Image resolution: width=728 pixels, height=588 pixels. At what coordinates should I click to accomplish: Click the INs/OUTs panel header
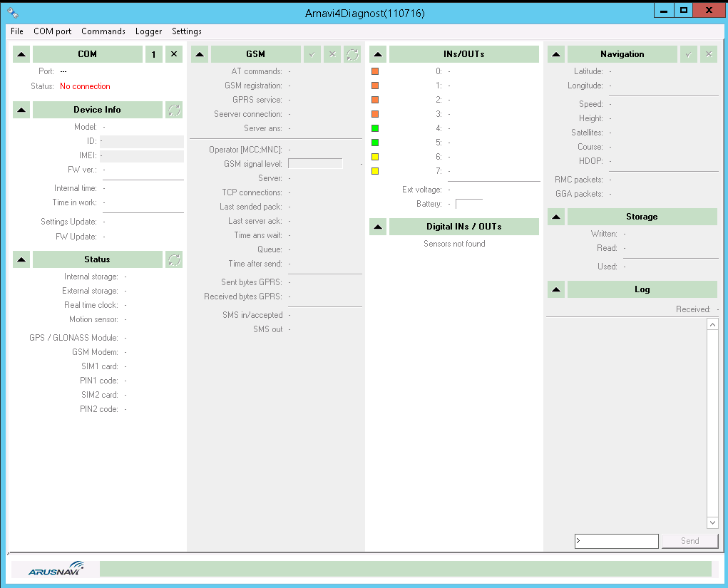click(464, 54)
